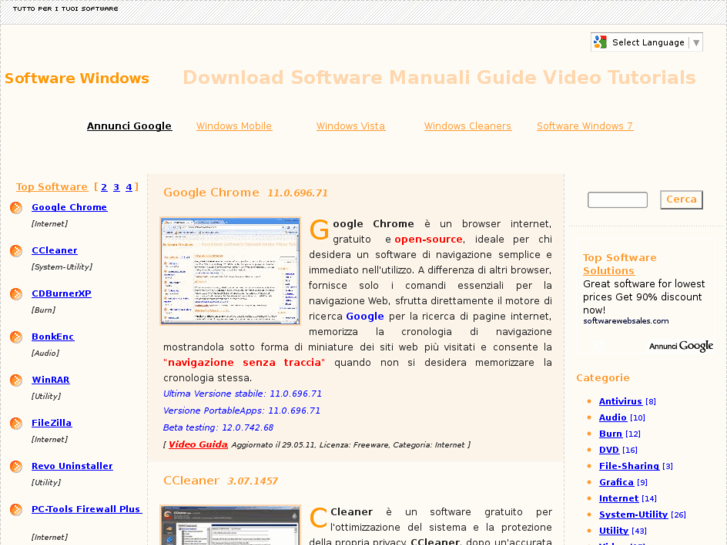This screenshot has width=727, height=545.
Task: Click the [Audio] label under BonkEnc
Action: click(45, 353)
